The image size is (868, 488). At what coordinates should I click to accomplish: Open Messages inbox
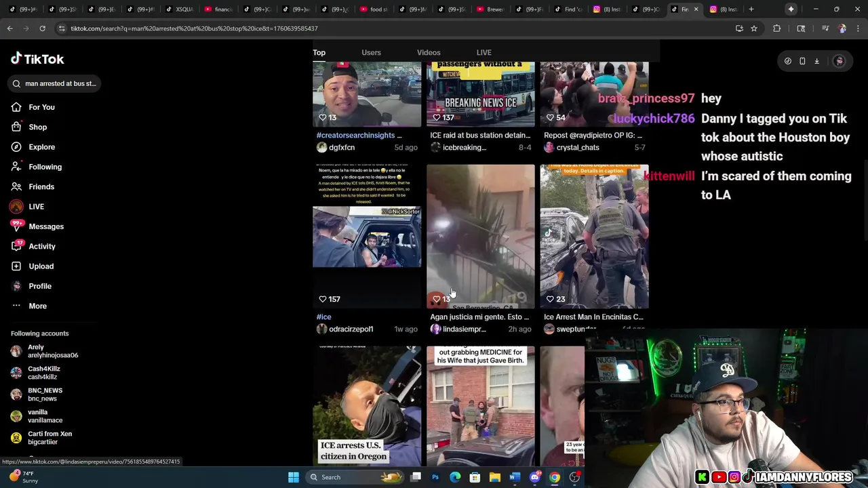pos(45,226)
